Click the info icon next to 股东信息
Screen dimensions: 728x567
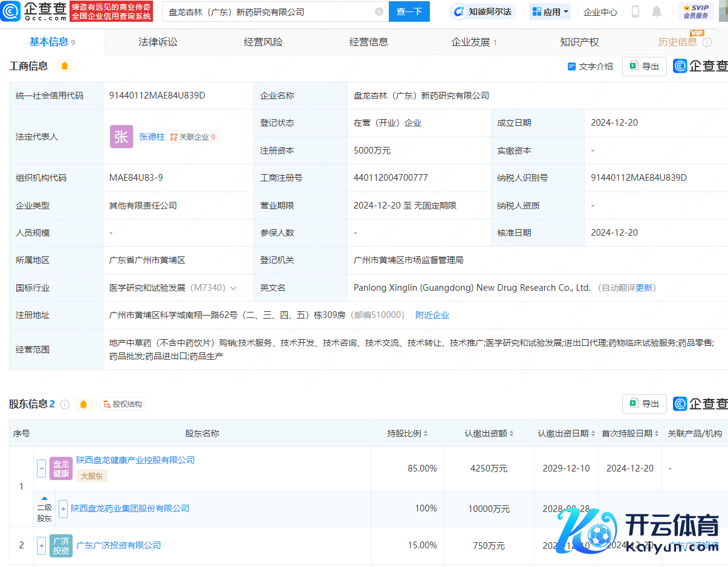tap(65, 404)
